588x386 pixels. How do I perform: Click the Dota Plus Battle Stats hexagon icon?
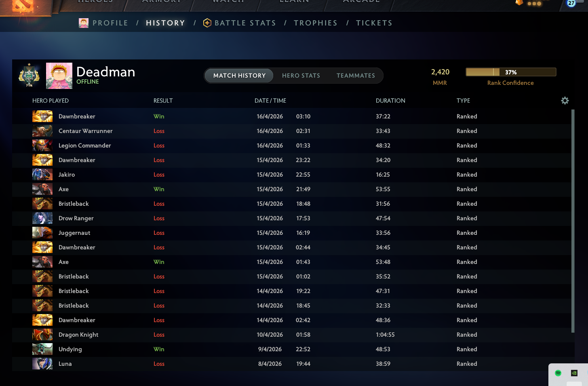click(x=207, y=23)
